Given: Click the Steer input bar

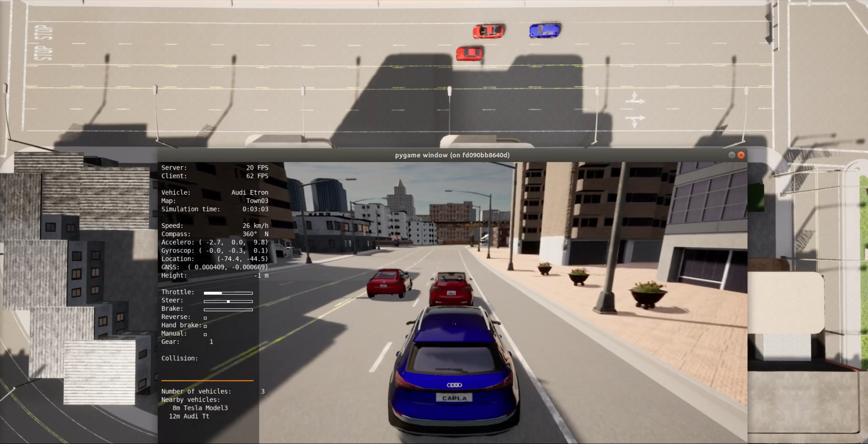Looking at the screenshot, I should [x=228, y=301].
